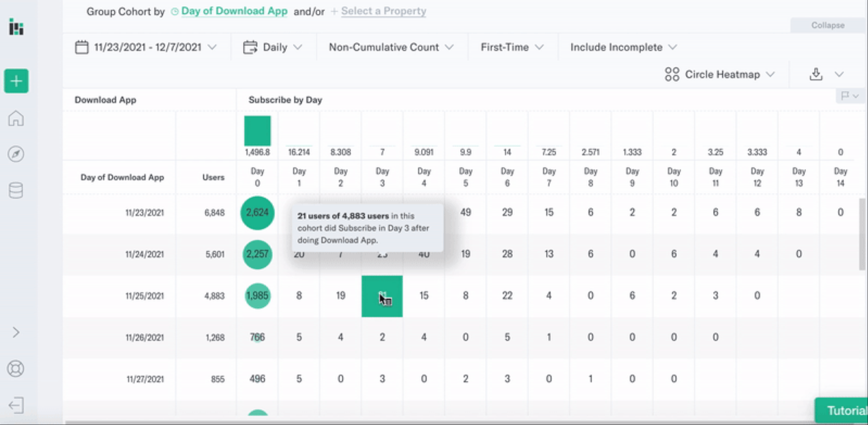The image size is (868, 425).
Task: Click the add new item plus icon
Action: pyautogui.click(x=16, y=81)
